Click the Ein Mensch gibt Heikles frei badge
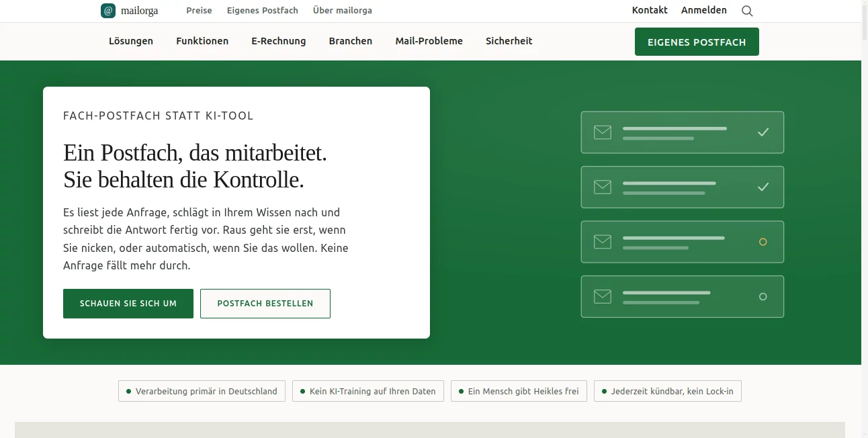 (x=519, y=391)
